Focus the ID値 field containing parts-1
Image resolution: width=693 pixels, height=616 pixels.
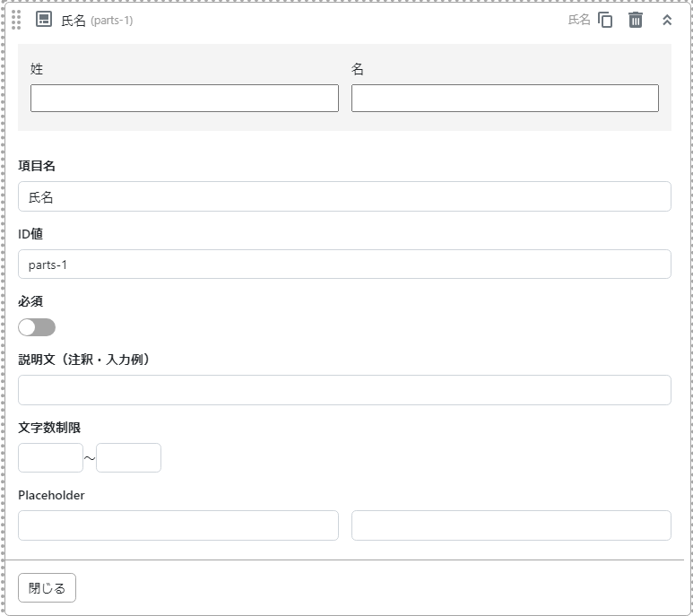tap(344, 265)
